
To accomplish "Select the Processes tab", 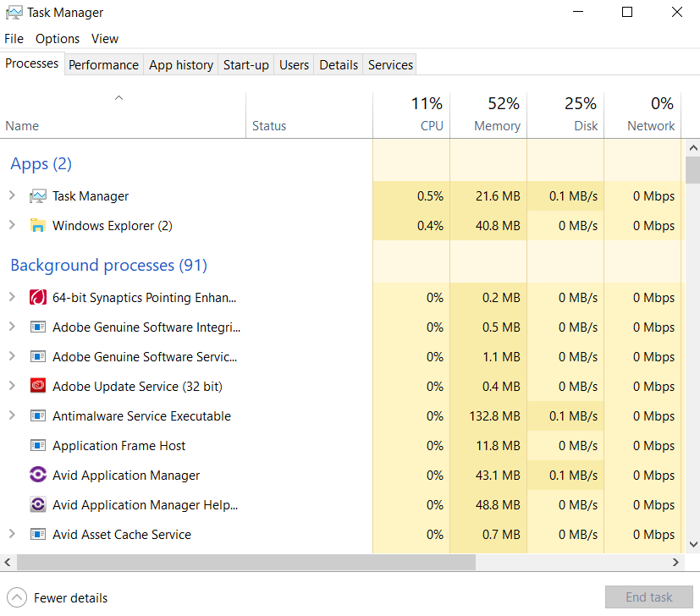I will [x=31, y=63].
